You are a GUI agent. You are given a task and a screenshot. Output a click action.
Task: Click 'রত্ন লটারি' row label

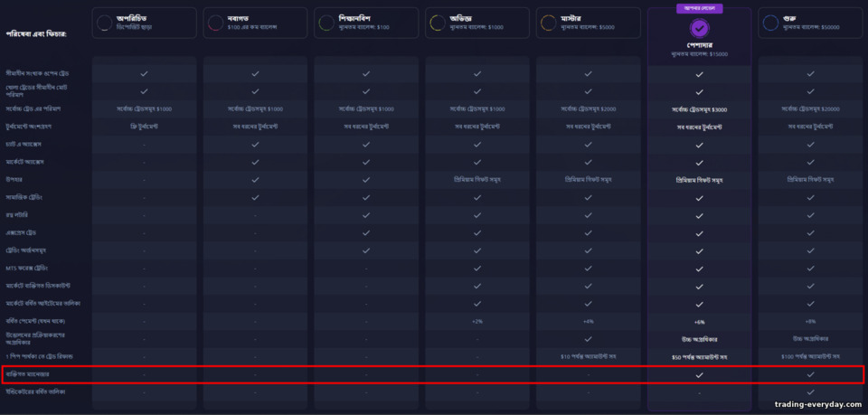tap(17, 215)
